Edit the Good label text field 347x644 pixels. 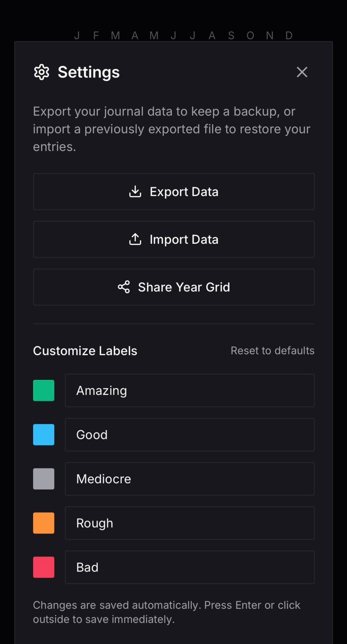click(190, 435)
